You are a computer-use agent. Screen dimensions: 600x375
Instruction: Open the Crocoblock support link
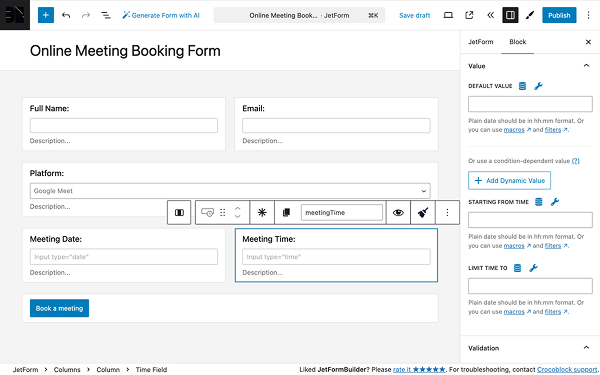coord(567,370)
